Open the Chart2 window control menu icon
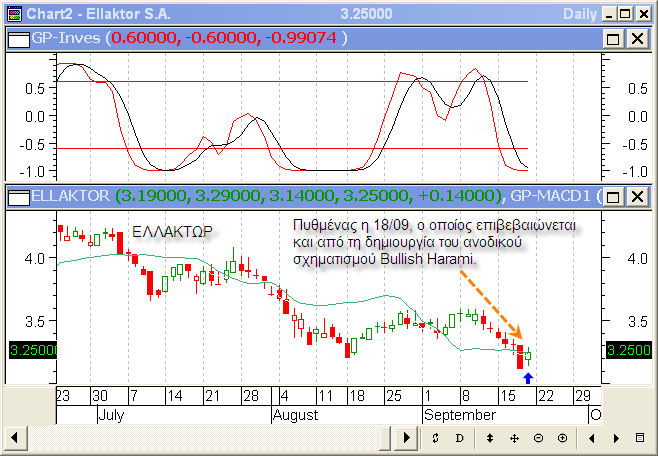This screenshot has height=456, width=658. [x=12, y=14]
